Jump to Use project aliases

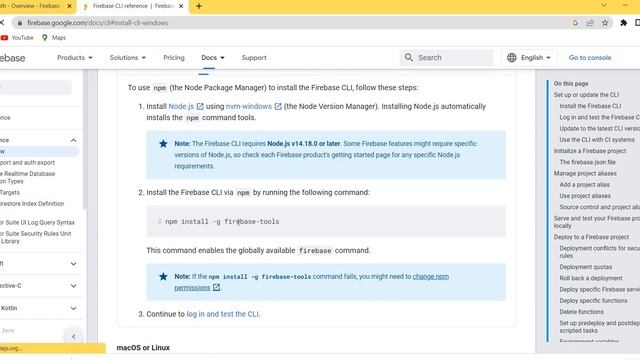coord(585,196)
